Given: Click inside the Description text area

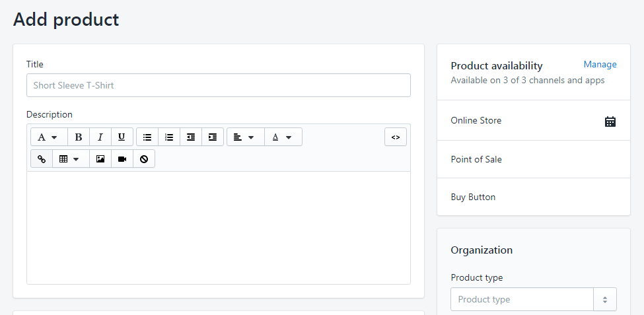Looking at the screenshot, I should click(x=219, y=228).
